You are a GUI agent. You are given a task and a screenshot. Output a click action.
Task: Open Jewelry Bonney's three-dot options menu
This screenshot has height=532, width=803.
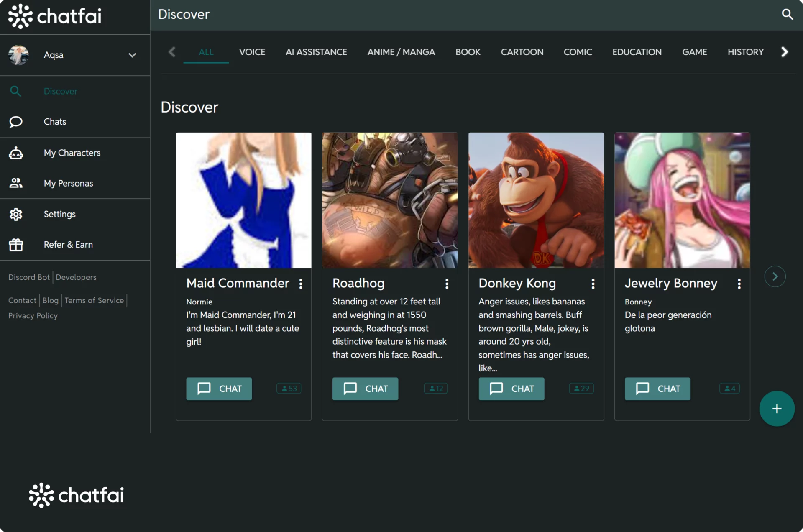coord(739,284)
